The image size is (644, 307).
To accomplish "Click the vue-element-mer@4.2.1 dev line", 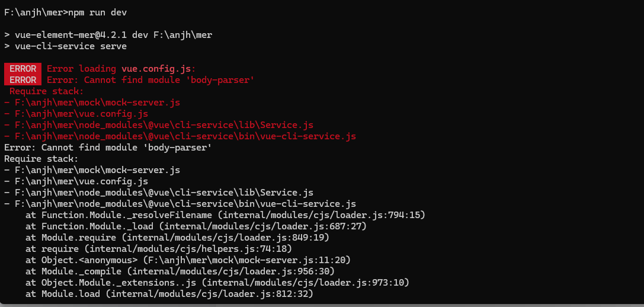I will tap(108, 35).
